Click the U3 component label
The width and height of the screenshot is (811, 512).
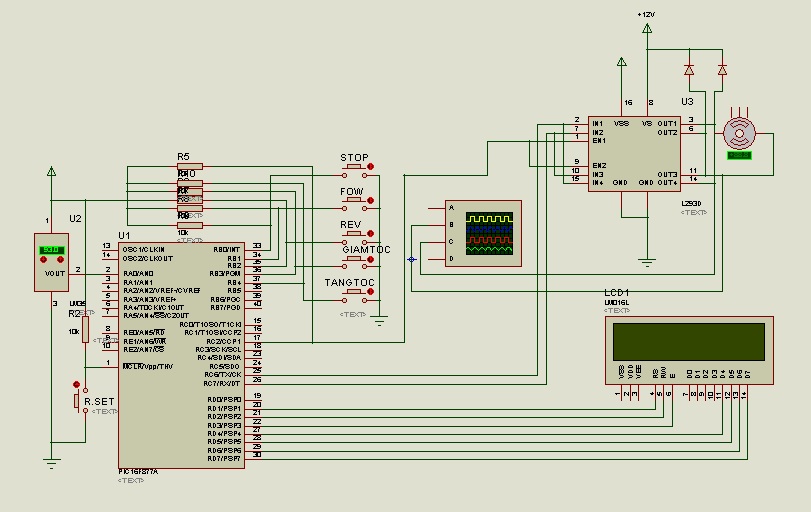[687, 102]
